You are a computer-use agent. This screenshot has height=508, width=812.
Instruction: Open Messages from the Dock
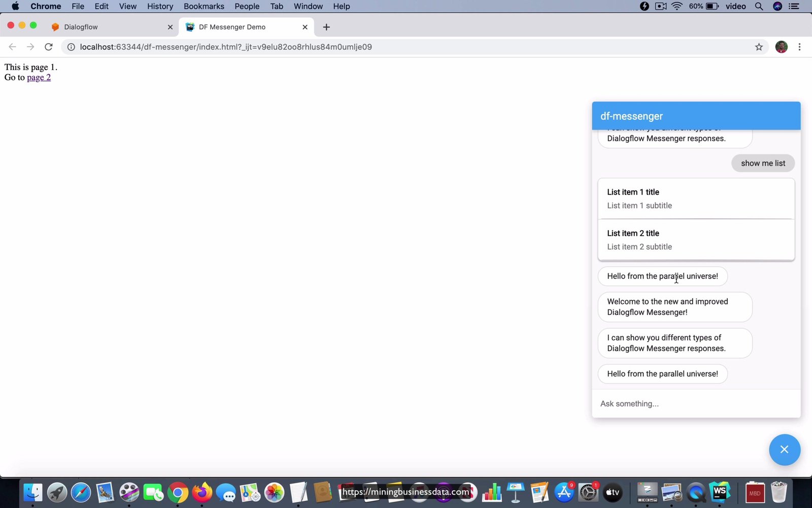[226, 492]
